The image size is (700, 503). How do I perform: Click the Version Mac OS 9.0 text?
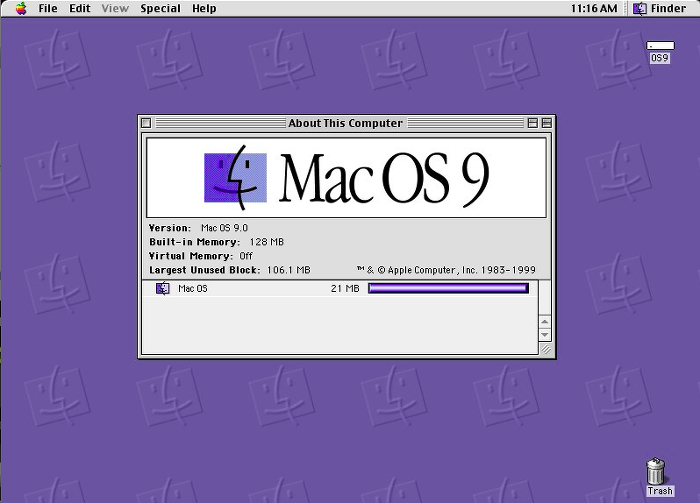coord(198,228)
